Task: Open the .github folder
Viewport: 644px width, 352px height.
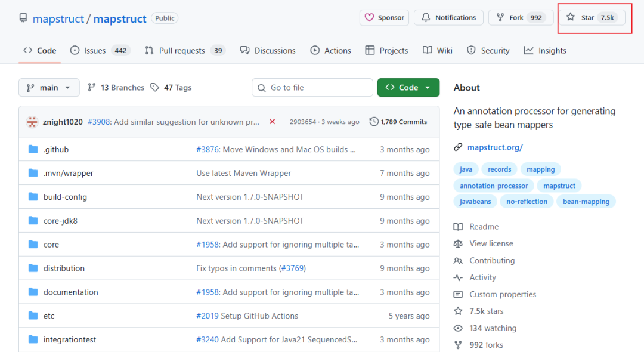Action: [x=56, y=150]
